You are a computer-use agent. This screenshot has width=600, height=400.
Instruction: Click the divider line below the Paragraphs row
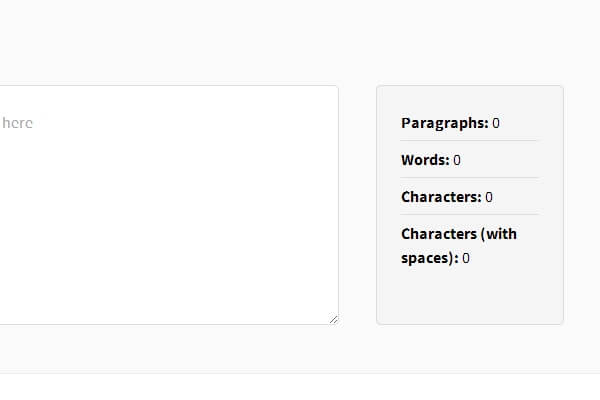(x=469, y=141)
